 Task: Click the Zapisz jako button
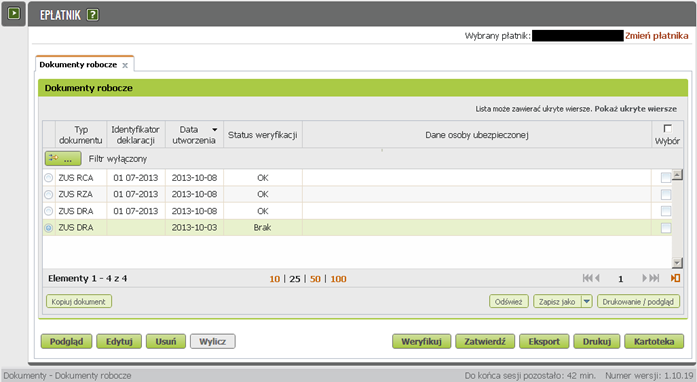tap(557, 302)
